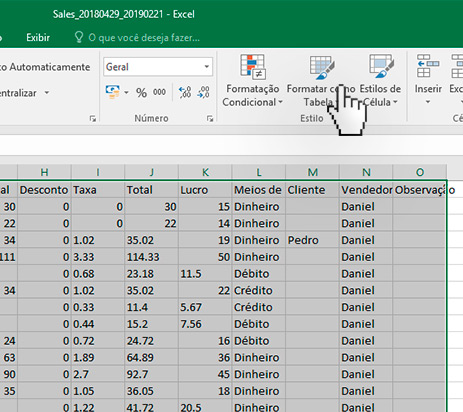Select column J header
The width and height of the screenshot is (463, 412).
pyautogui.click(x=151, y=172)
